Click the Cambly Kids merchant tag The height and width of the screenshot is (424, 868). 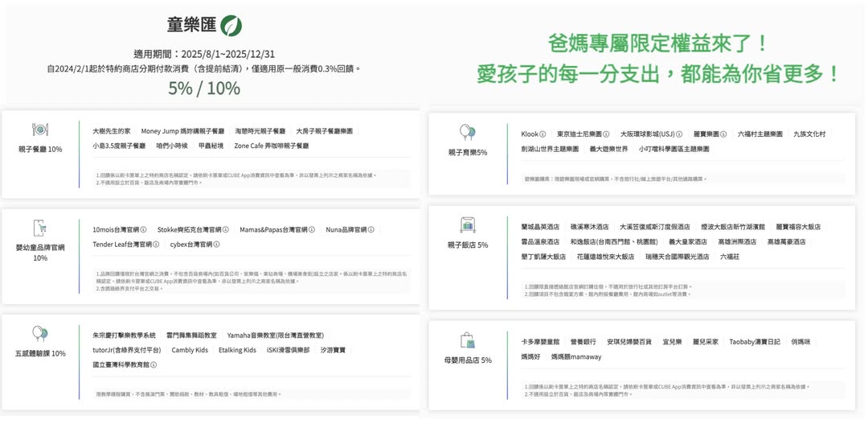pyautogui.click(x=190, y=350)
